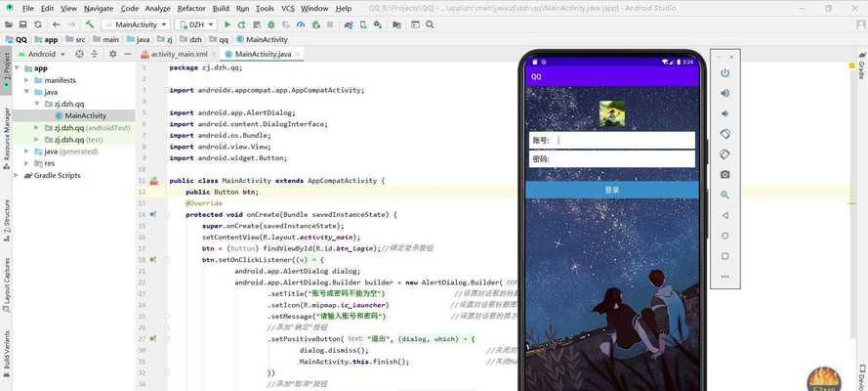Expand the res folder

point(26,163)
